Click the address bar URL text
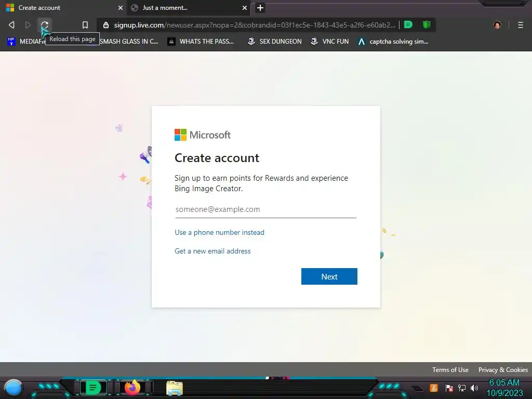The image size is (532, 399). point(255,25)
